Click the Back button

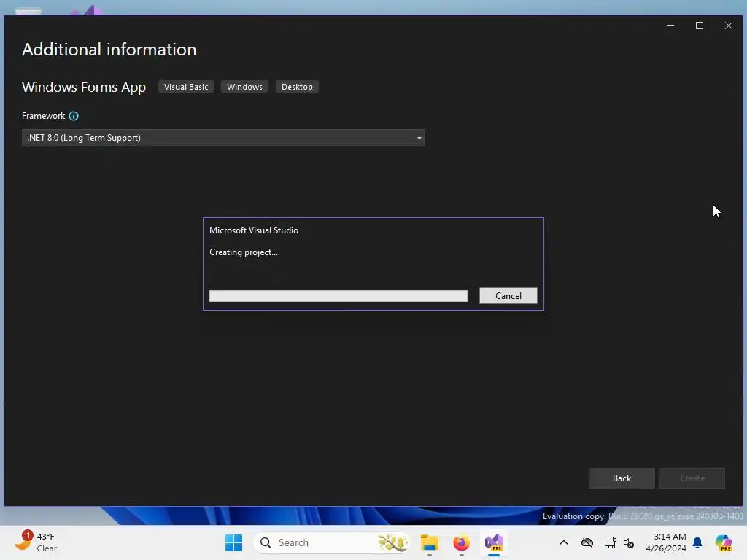tap(622, 478)
